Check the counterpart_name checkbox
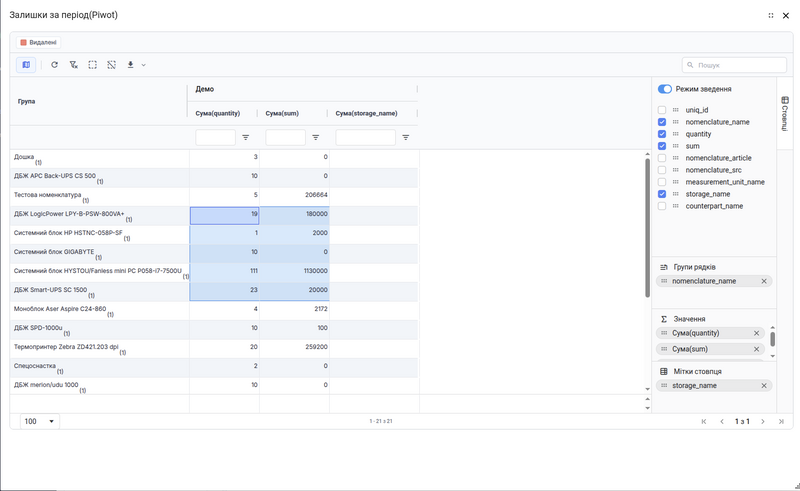The image size is (800, 491). click(x=662, y=206)
